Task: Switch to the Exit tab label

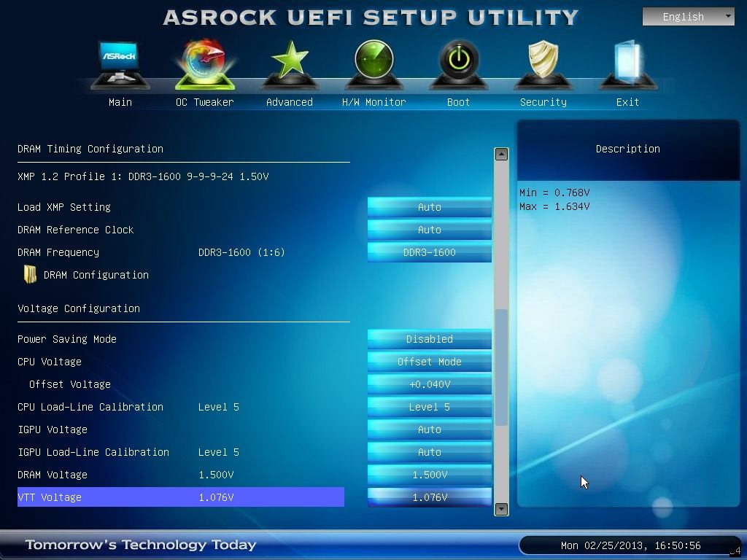Action: click(627, 102)
